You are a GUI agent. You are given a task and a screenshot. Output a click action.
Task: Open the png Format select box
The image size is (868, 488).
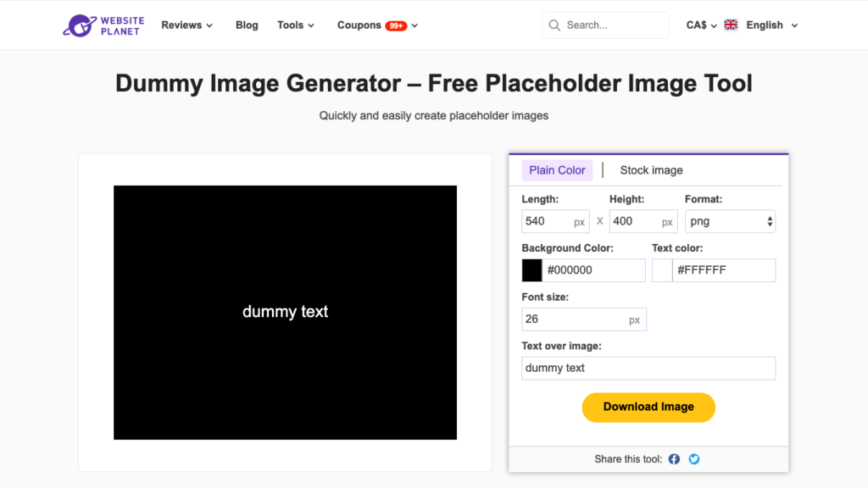(730, 221)
